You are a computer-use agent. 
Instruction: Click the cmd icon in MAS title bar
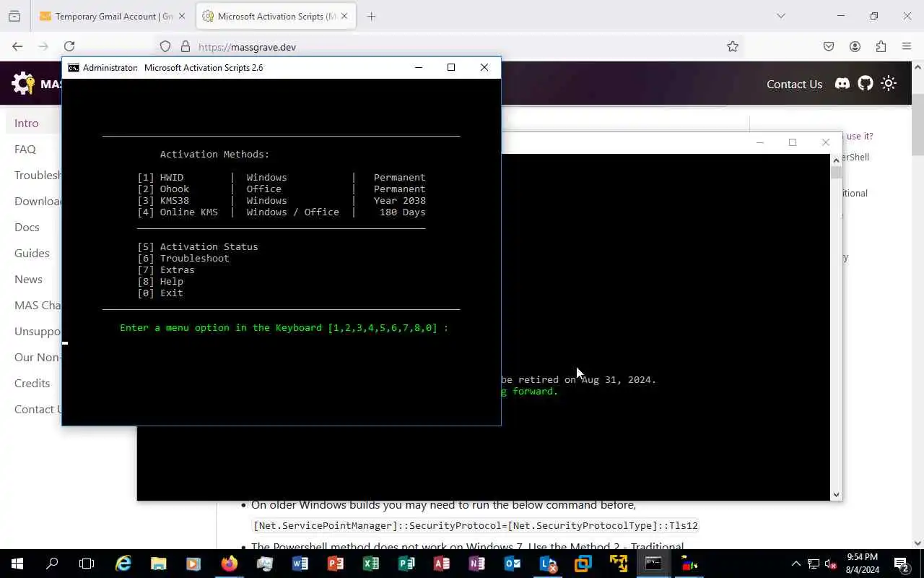click(x=74, y=67)
